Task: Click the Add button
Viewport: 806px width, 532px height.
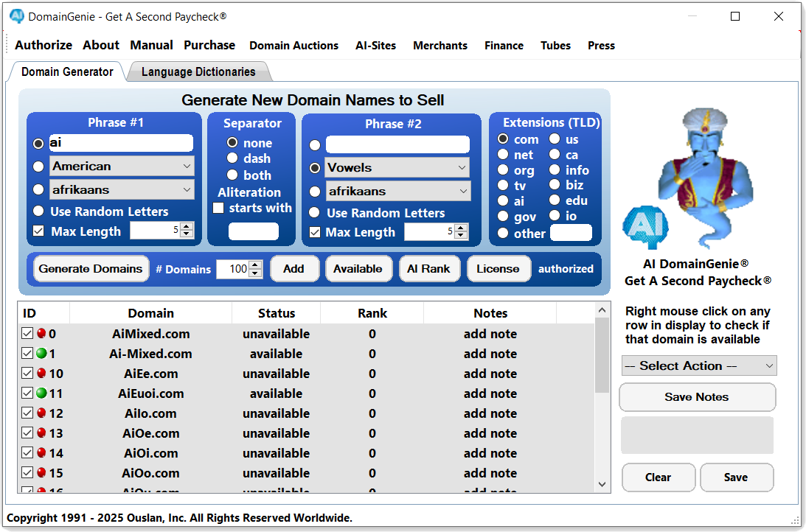Action: (x=294, y=268)
